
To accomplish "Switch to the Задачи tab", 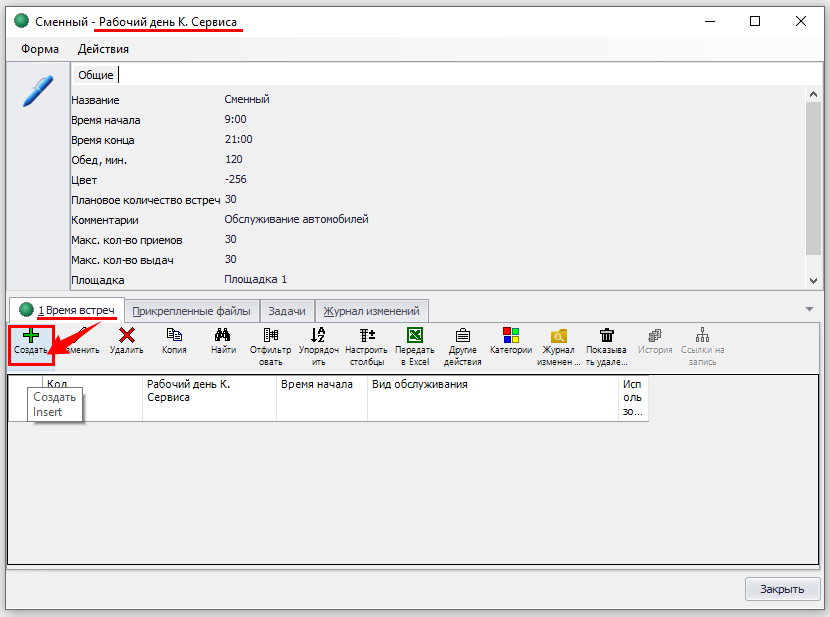I will (287, 311).
